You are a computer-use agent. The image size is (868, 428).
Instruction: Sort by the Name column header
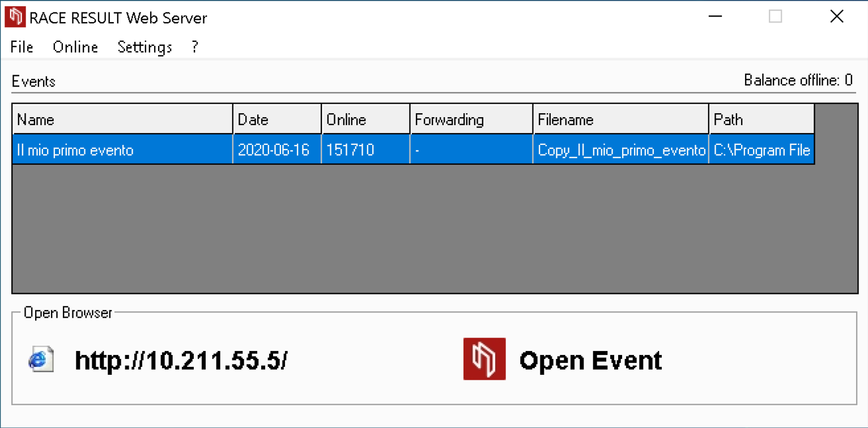(122, 119)
